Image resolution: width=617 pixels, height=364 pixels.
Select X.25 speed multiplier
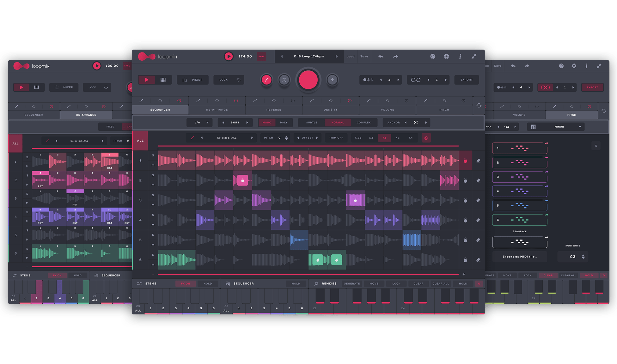pos(358,138)
